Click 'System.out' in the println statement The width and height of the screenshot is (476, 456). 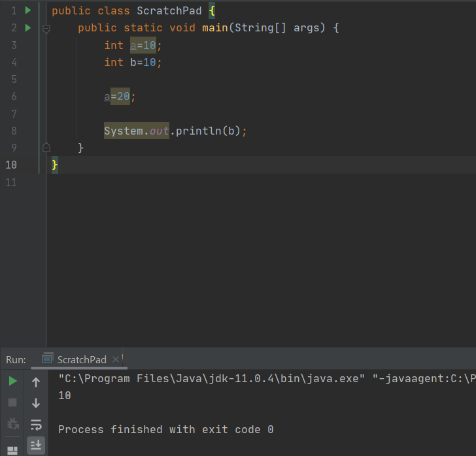coord(136,131)
